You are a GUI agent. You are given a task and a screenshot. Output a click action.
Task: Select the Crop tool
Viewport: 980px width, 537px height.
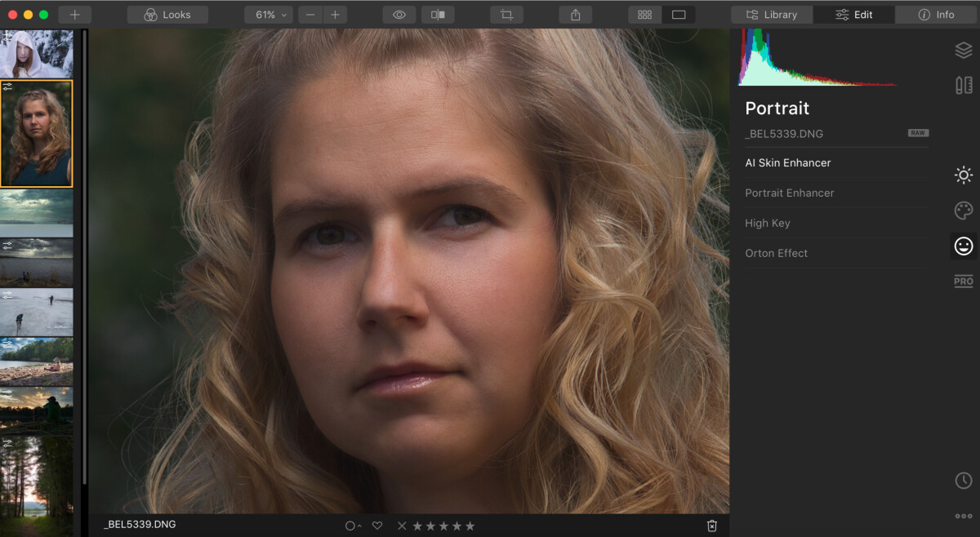click(506, 15)
